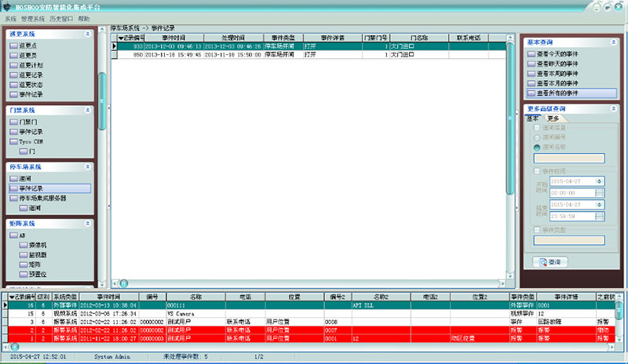The width and height of the screenshot is (628, 364).
Task: Click the 查询 search button
Action: [550, 261]
